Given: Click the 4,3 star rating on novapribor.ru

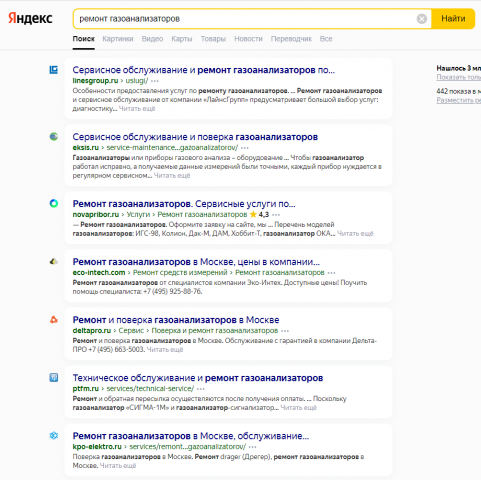Looking at the screenshot, I should 259,214.
